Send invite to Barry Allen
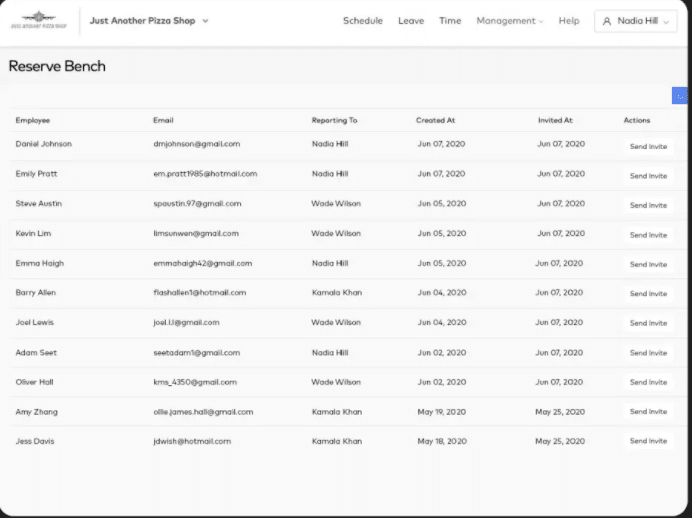The width and height of the screenshot is (692, 518). coord(648,294)
